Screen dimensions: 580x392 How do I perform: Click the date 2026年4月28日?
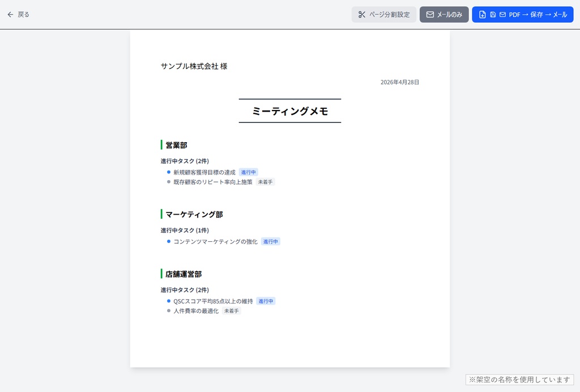pyautogui.click(x=399, y=82)
